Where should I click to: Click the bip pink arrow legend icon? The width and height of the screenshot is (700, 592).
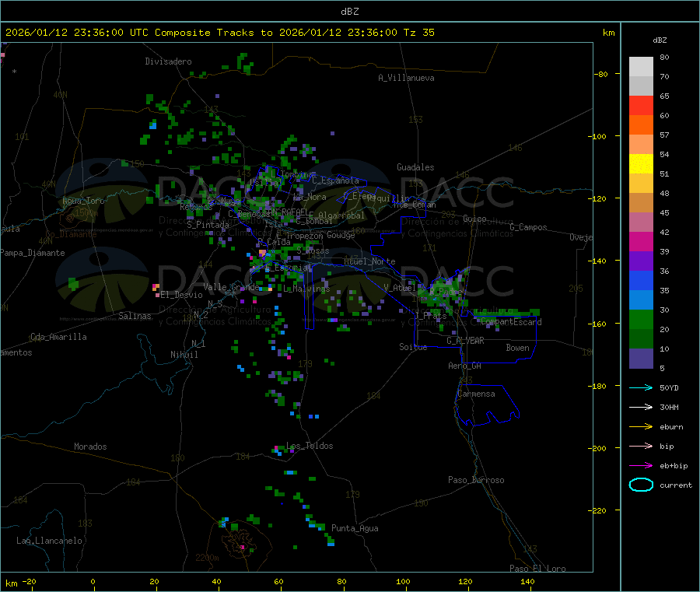pyautogui.click(x=641, y=446)
